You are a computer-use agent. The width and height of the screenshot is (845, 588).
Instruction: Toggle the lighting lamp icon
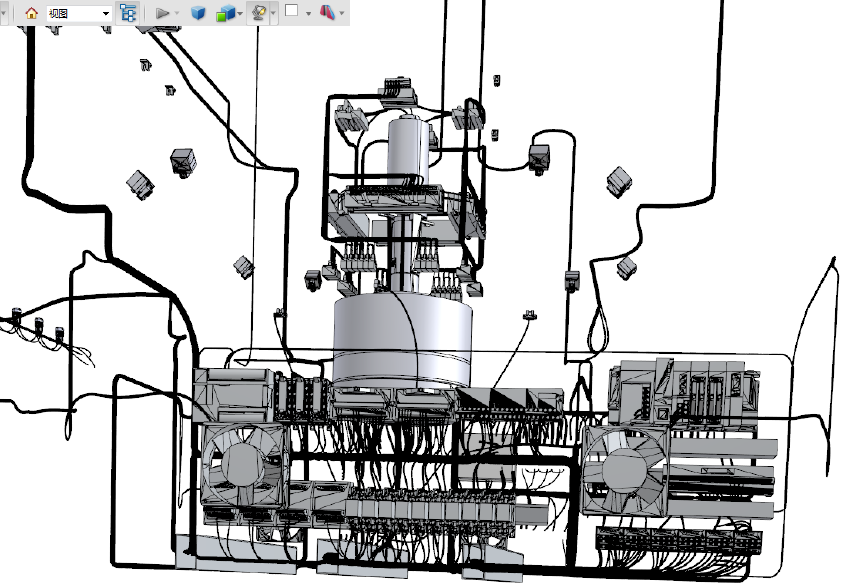(259, 13)
